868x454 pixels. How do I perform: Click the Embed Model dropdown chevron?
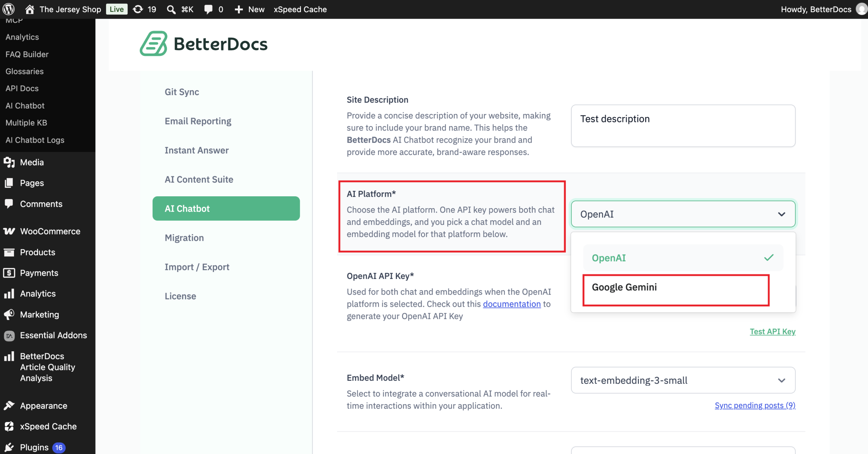(782, 380)
